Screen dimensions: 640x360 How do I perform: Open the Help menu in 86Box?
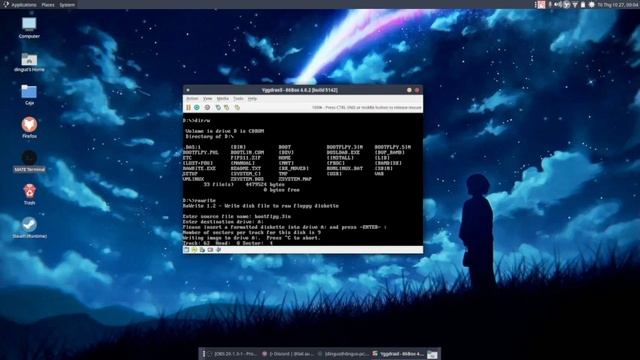pos(252,99)
